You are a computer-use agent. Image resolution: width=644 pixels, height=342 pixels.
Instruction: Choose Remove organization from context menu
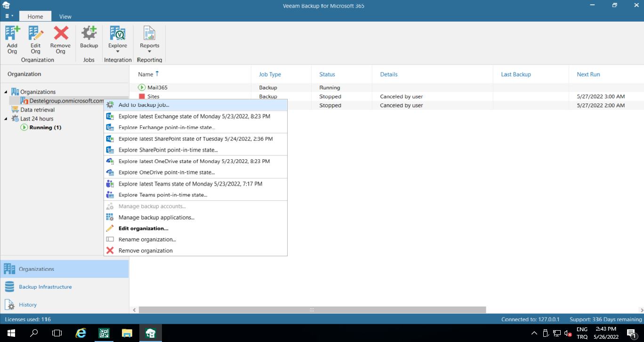pyautogui.click(x=195, y=251)
